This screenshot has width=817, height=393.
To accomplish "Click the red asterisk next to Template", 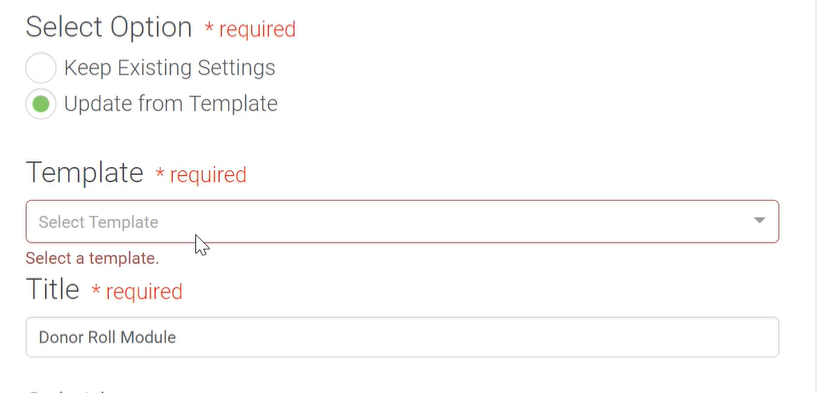I will [x=160, y=172].
